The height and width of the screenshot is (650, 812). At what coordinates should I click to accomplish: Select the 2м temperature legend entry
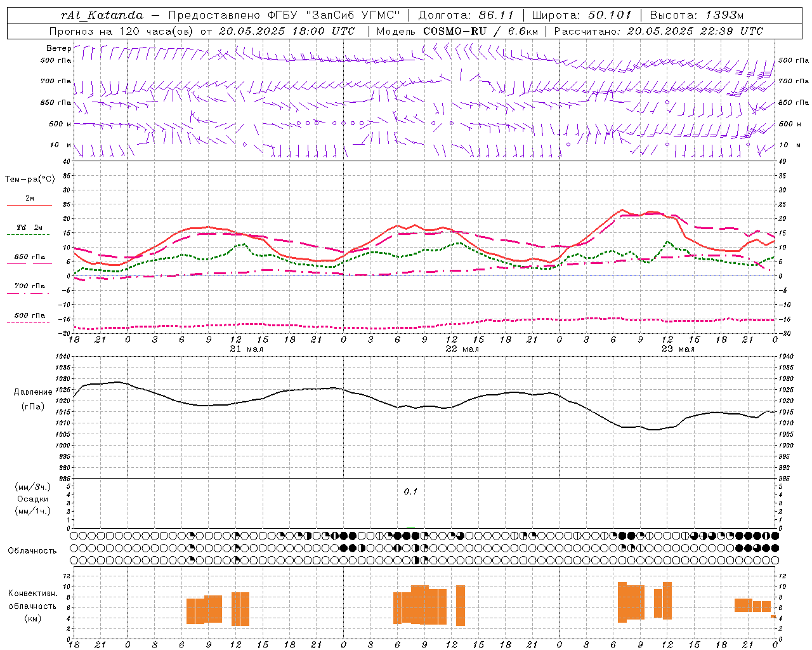click(29, 199)
